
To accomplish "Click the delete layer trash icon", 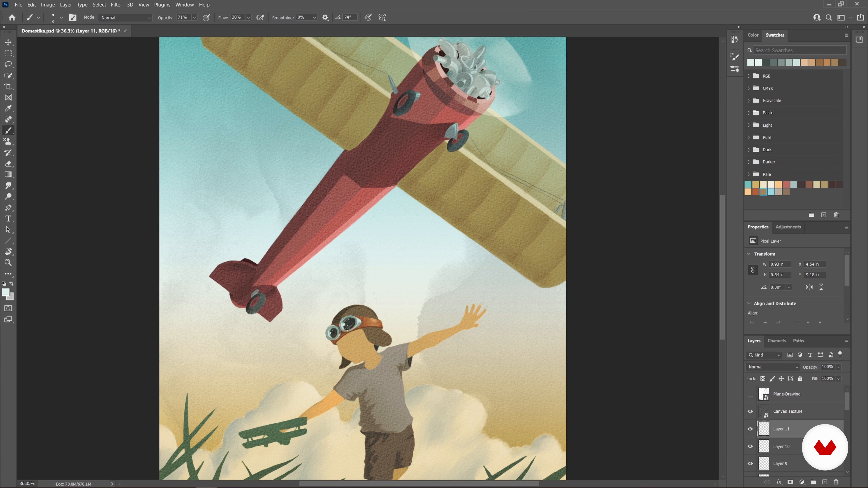I will [836, 482].
